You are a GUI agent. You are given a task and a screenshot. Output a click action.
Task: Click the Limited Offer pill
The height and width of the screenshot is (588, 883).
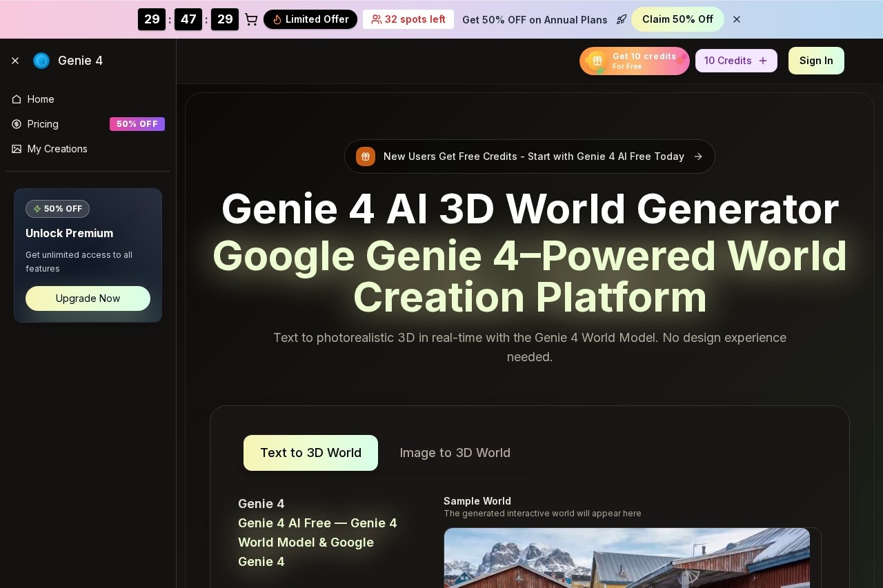(x=310, y=19)
